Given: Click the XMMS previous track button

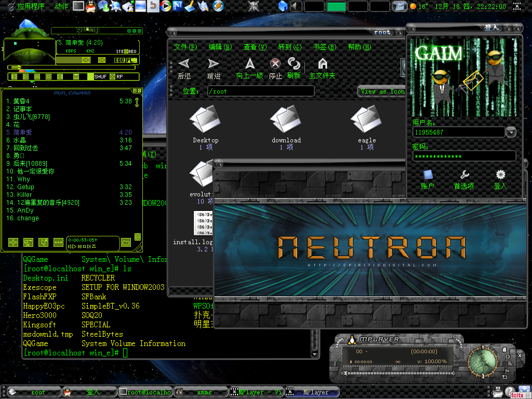Looking at the screenshot, I should tap(14, 77).
